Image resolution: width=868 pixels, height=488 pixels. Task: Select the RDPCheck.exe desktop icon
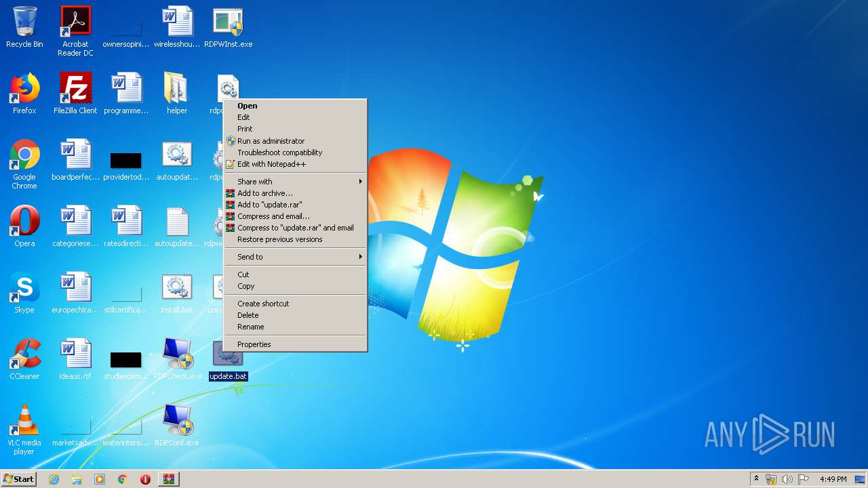click(177, 359)
